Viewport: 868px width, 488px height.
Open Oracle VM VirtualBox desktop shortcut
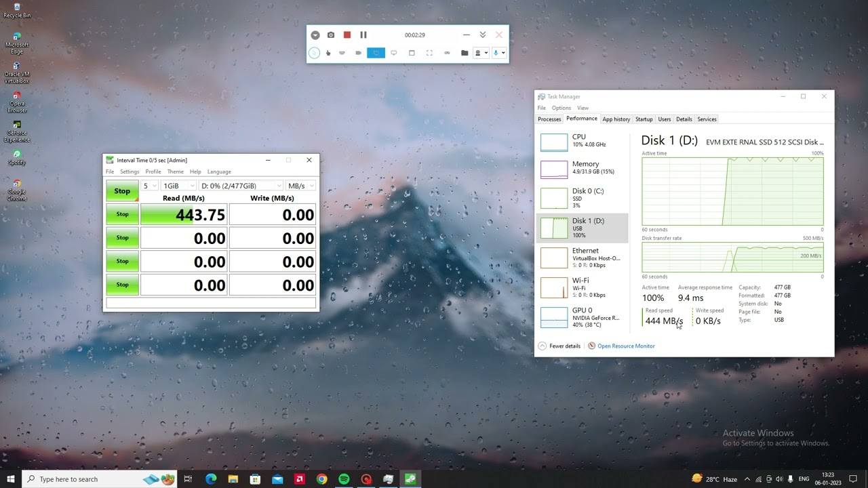(x=17, y=73)
